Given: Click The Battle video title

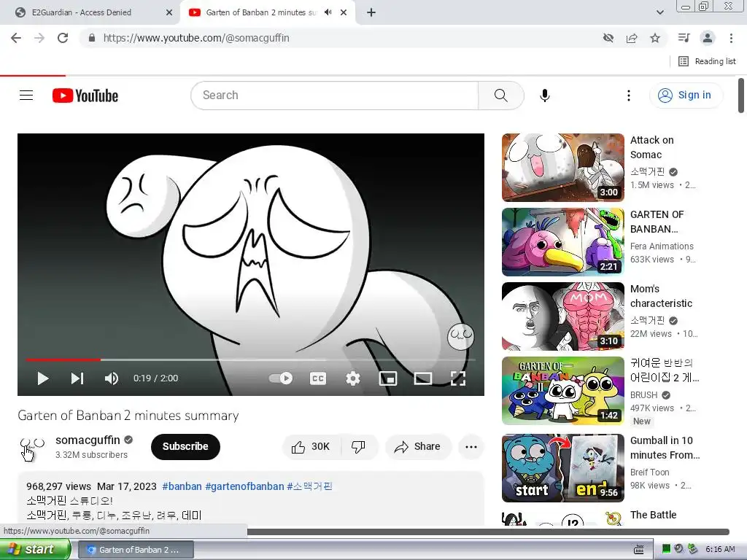Looking at the screenshot, I should [653, 516].
